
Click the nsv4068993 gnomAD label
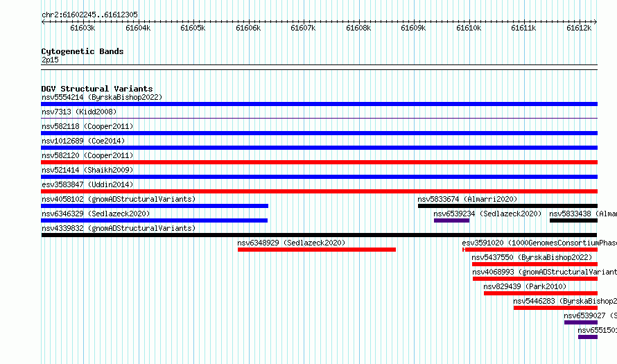[x=545, y=272]
